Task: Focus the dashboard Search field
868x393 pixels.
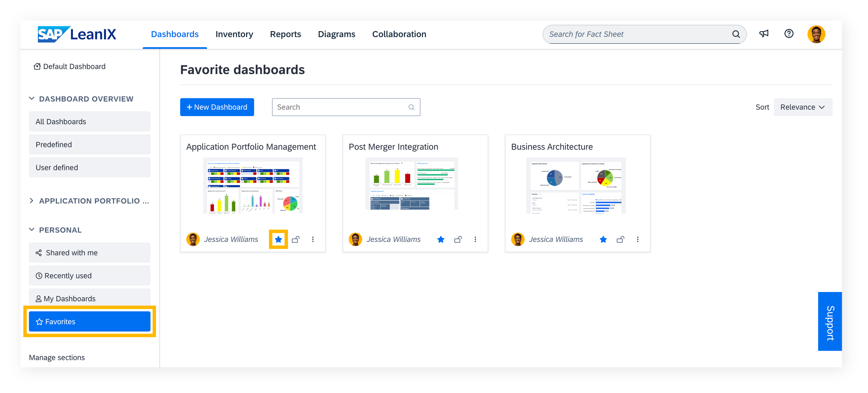Action: click(346, 107)
